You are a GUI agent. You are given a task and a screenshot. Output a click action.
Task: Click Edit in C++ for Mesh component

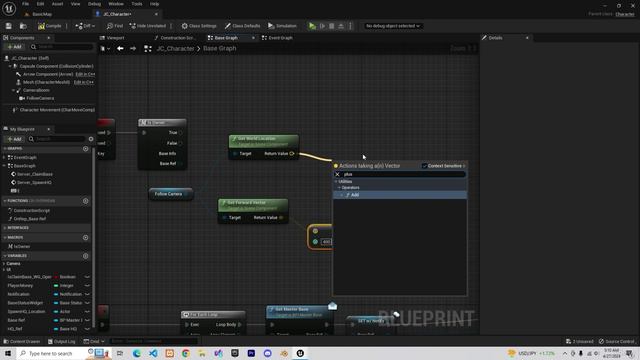[84, 82]
